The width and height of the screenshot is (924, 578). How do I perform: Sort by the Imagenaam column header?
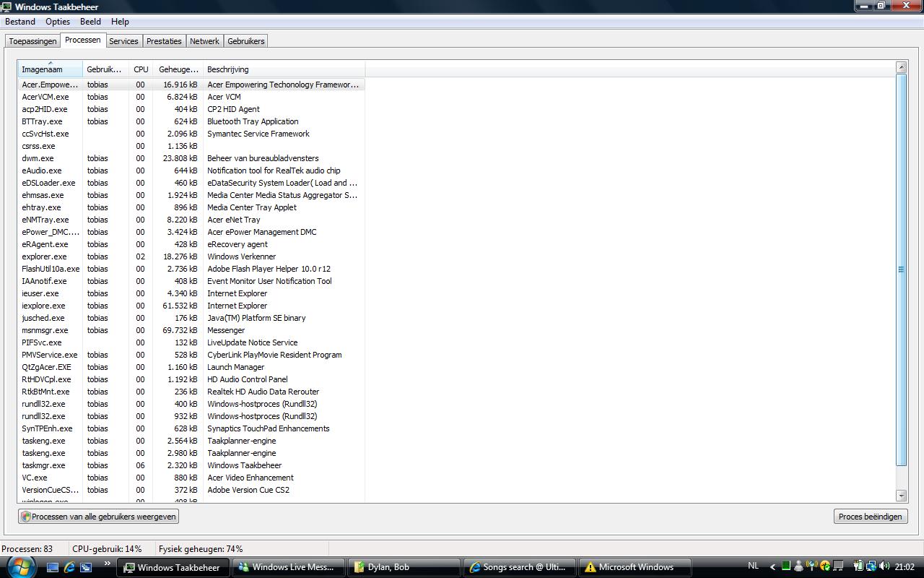click(51, 69)
